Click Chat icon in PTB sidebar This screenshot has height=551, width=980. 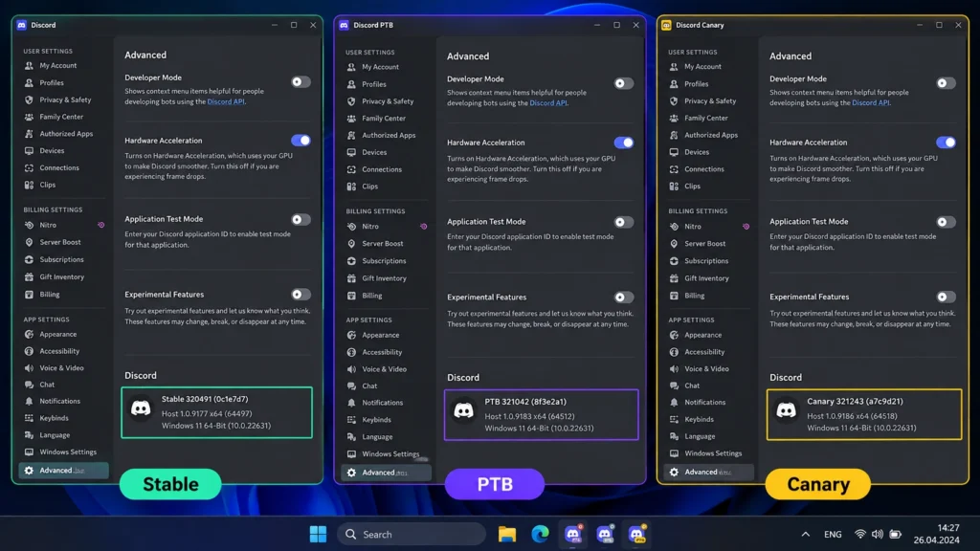click(x=351, y=386)
